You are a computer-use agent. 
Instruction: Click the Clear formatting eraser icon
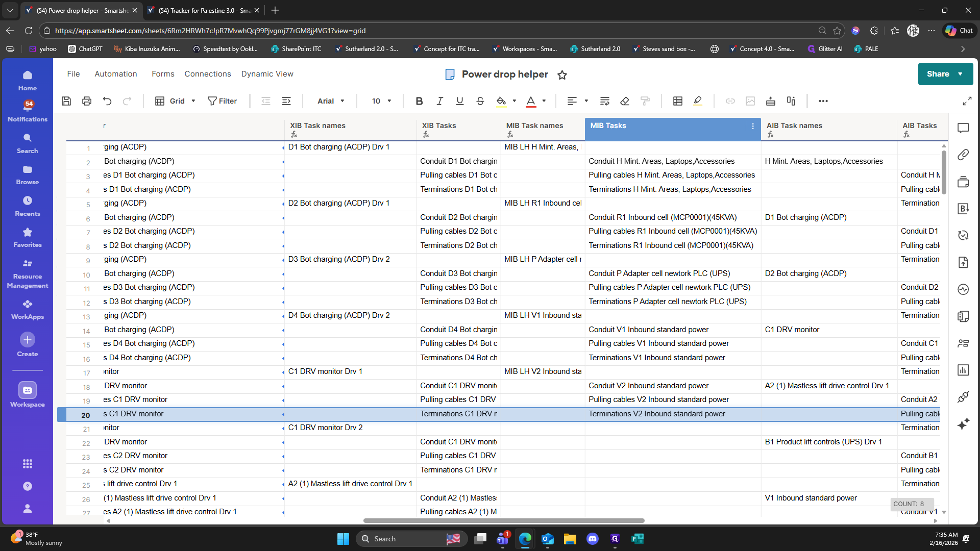coord(625,101)
